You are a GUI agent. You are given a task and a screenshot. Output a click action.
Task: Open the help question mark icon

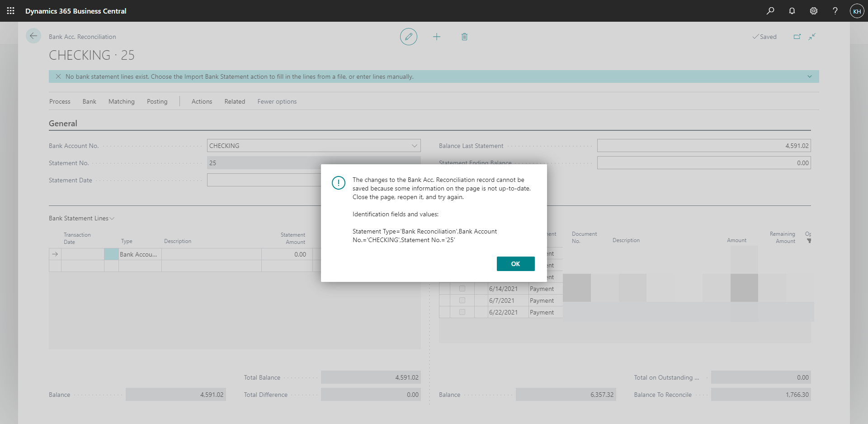[x=835, y=11]
